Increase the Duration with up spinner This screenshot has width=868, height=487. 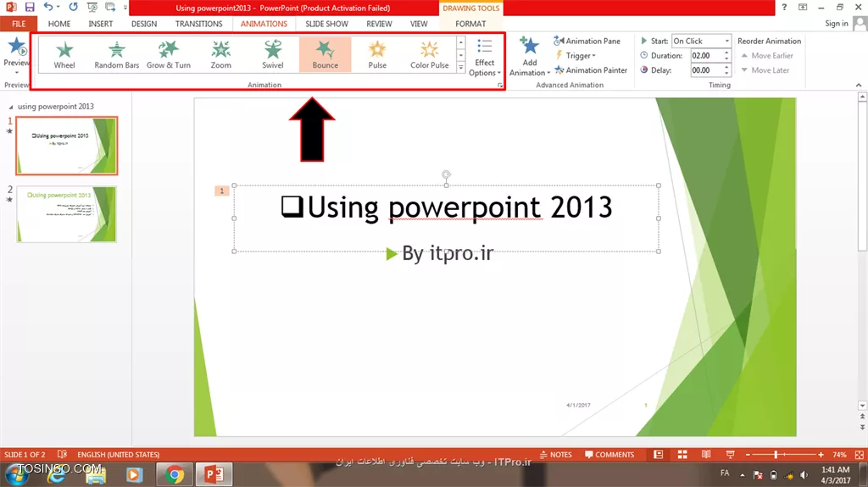726,53
